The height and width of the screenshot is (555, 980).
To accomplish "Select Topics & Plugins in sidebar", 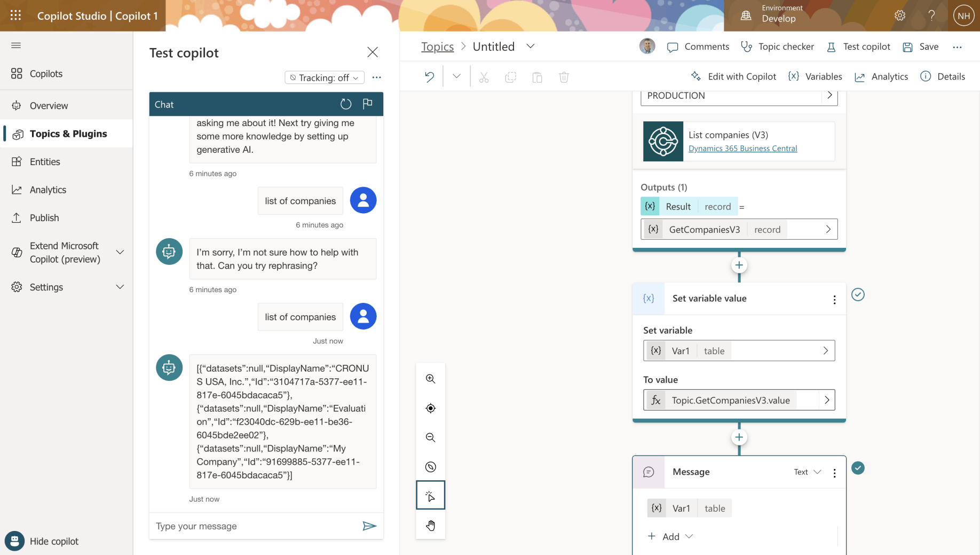I will pos(66,134).
